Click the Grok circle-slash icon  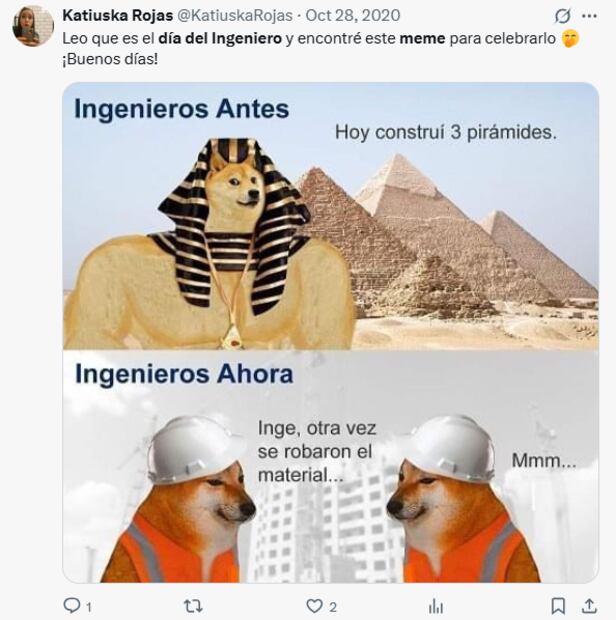[x=562, y=16]
